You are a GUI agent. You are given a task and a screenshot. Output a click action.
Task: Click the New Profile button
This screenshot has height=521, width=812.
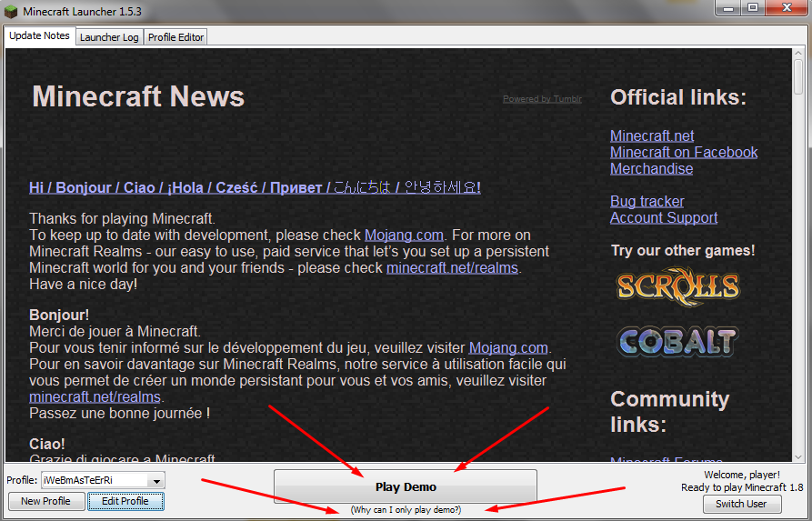pos(46,501)
